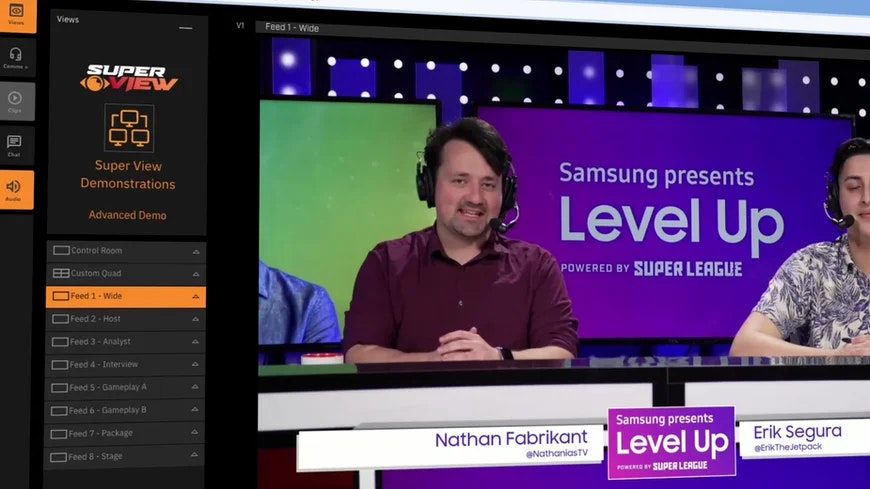This screenshot has height=489, width=870.
Task: Expand the Control Room row arrow
Action: click(196, 251)
